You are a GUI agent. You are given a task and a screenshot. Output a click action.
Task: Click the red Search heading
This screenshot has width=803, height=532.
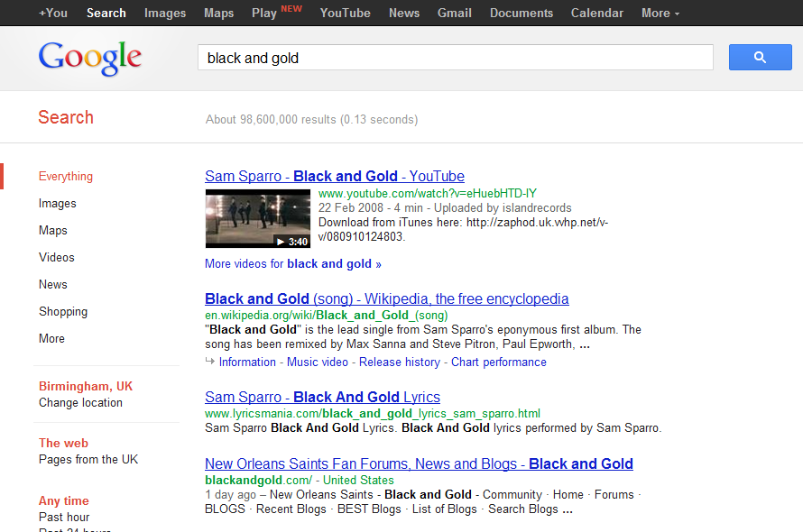[66, 117]
